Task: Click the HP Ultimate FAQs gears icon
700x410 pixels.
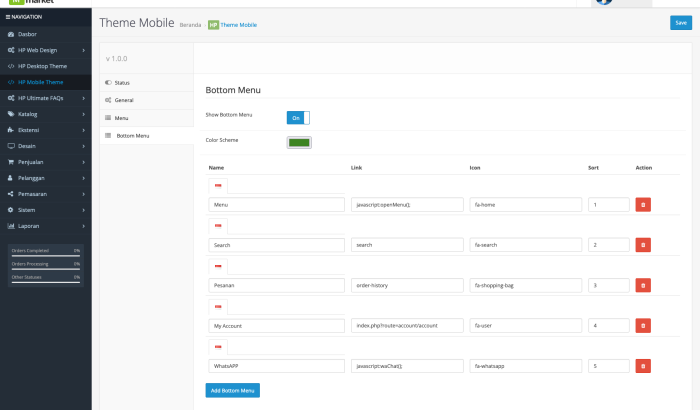Action: click(x=11, y=98)
